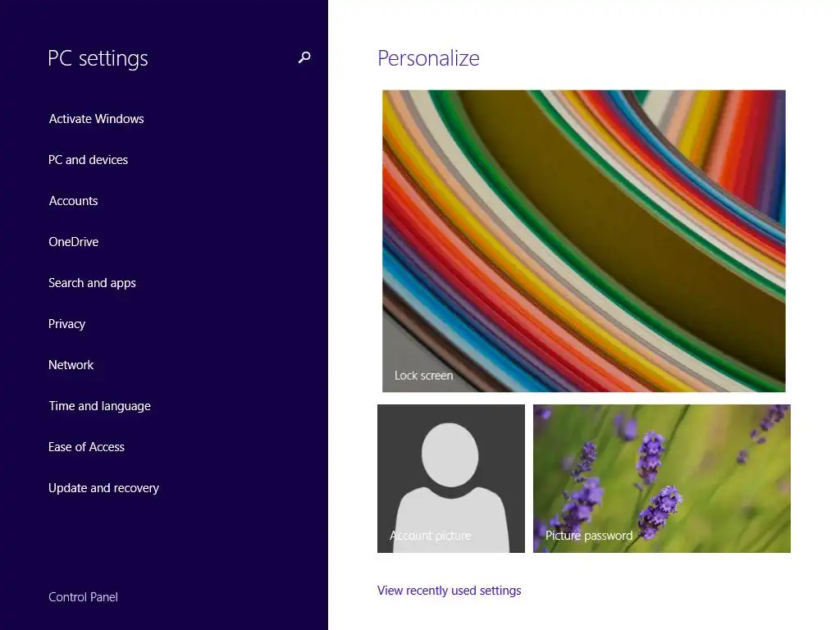
Task: Open Activate Windows settings
Action: coord(97,119)
